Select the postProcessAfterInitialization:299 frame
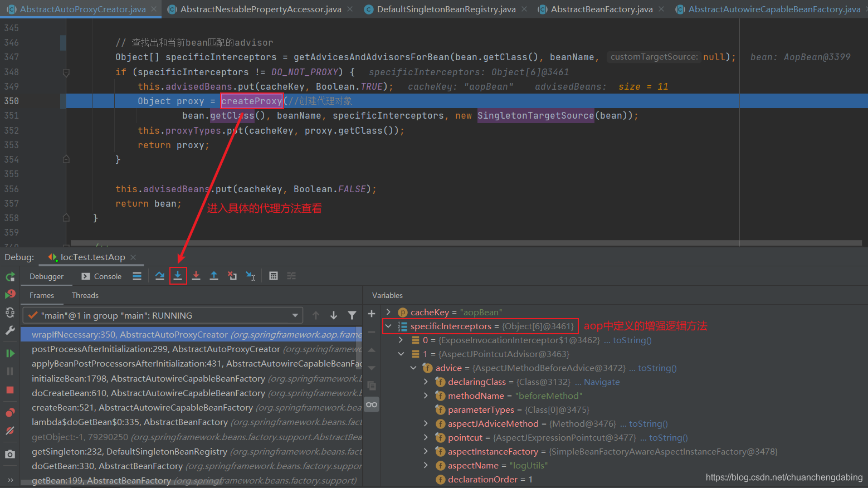 click(x=192, y=349)
